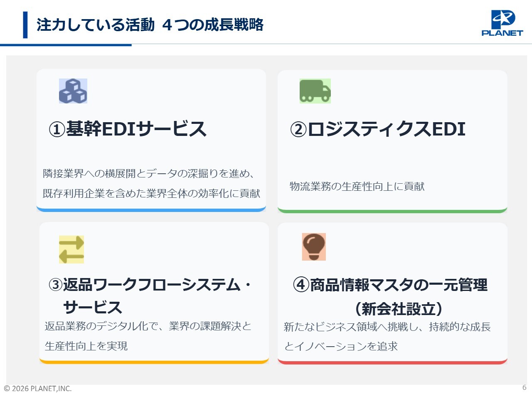This screenshot has height=399, width=532.
Task: Click the slide page number 6
Action: tap(524, 387)
